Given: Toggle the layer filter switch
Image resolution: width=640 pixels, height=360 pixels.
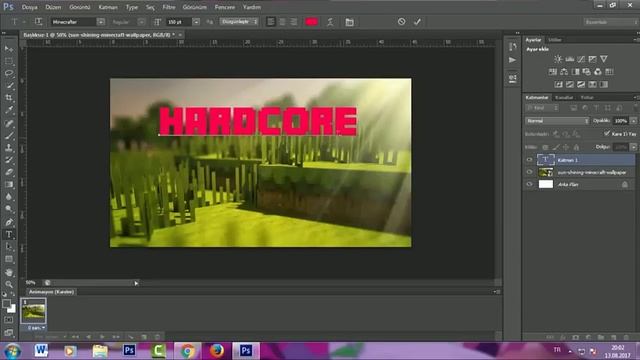Looking at the screenshot, I should tap(636, 108).
